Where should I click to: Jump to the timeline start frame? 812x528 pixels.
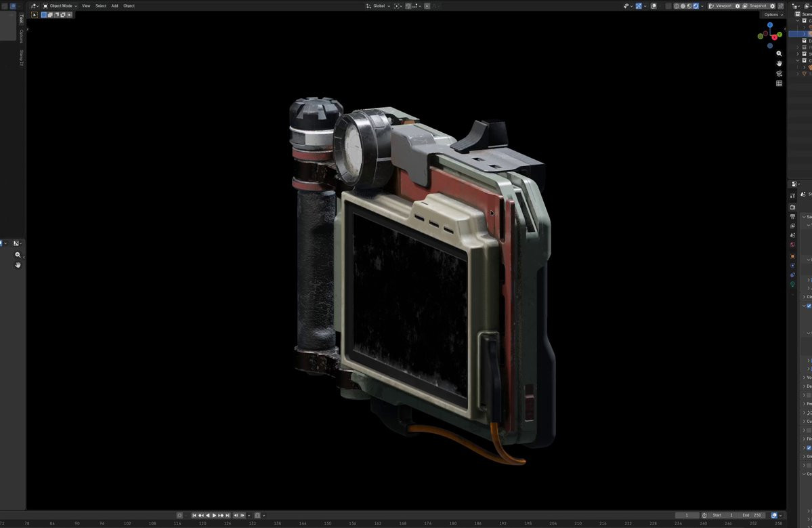(x=194, y=515)
